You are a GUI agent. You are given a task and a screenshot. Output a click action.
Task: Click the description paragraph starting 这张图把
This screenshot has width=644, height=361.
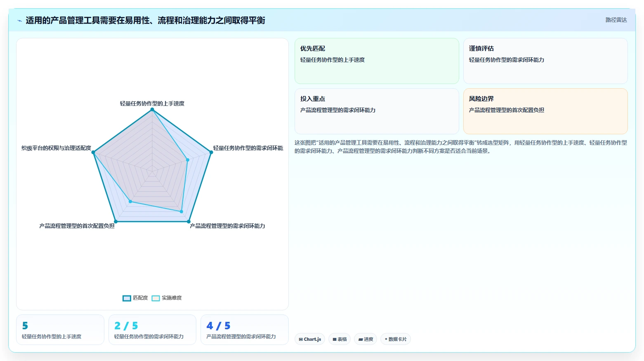tap(461, 147)
